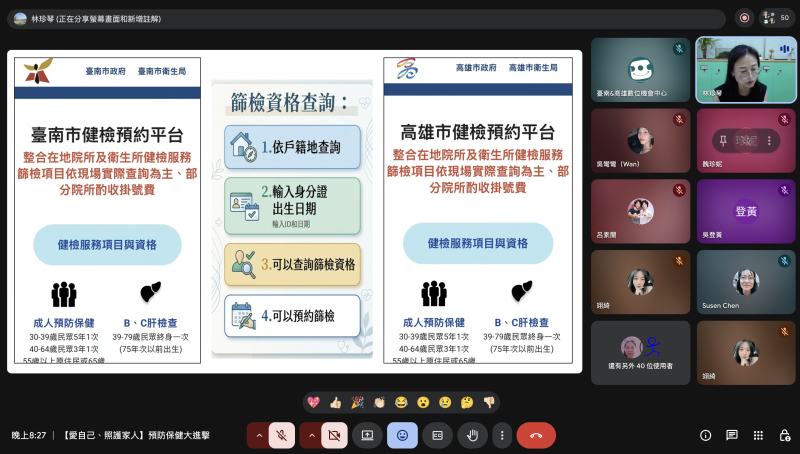The height and width of the screenshot is (454, 800).
Task: Click liver icon on 高雄 slide
Action: click(x=521, y=291)
